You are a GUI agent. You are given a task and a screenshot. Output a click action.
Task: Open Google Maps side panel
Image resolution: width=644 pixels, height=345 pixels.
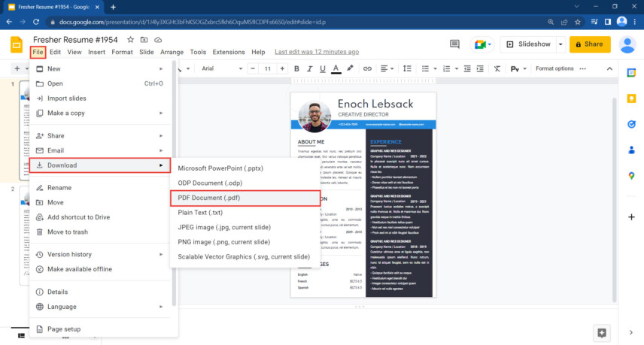point(631,176)
